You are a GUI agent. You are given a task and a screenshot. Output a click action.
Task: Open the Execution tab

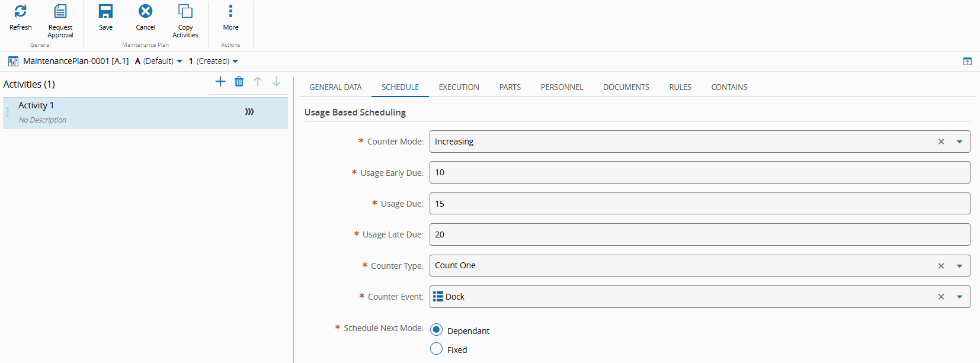tap(459, 87)
